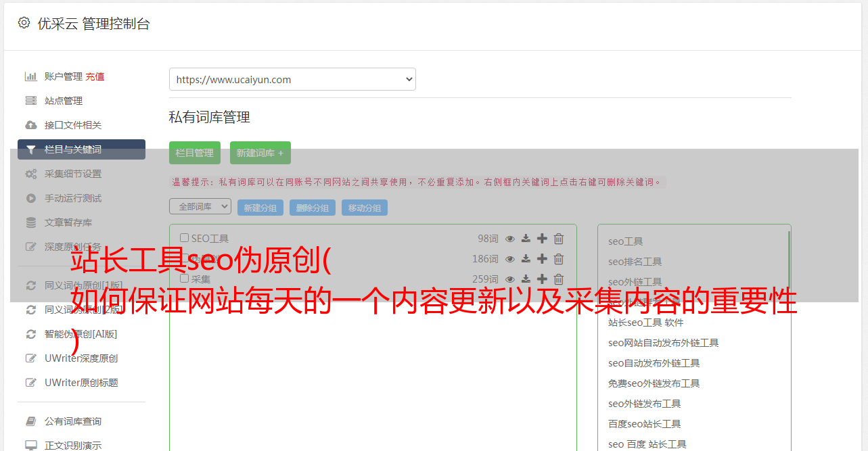Image resolution: width=868 pixels, height=451 pixels.
Task: Tick the checkbox of the 186词 library
Action: click(x=184, y=258)
